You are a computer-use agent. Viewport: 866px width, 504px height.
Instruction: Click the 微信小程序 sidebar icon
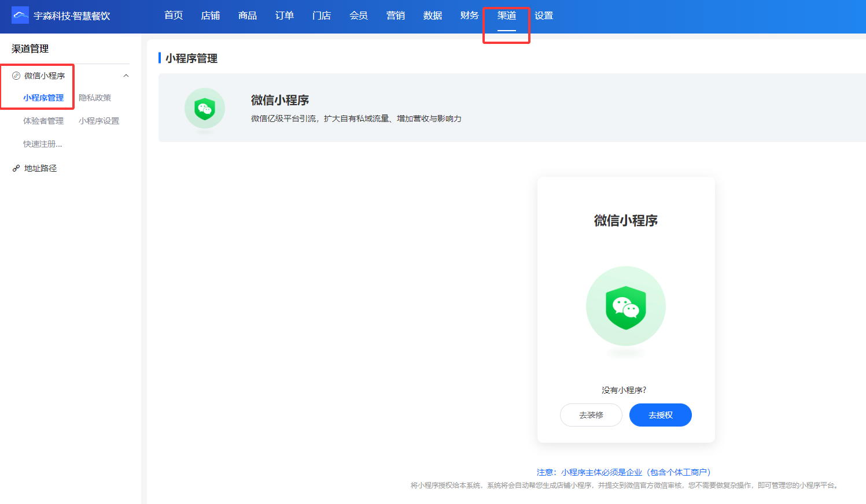16,76
